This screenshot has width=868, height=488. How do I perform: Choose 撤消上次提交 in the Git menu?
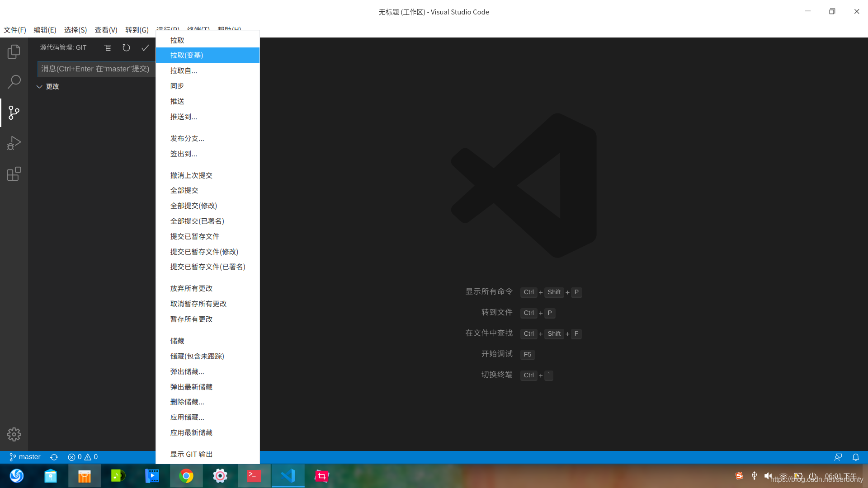click(x=208, y=175)
